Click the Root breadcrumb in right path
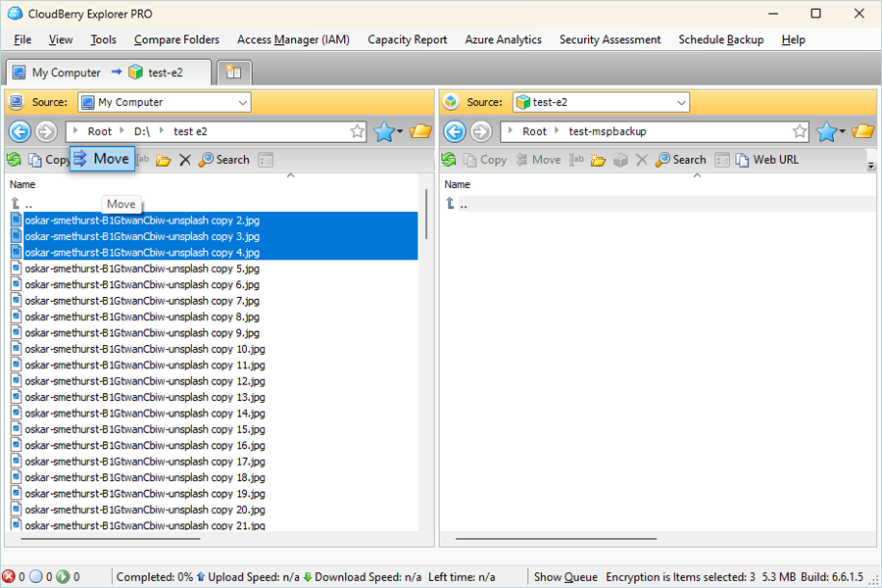This screenshot has width=882, height=588. (534, 131)
